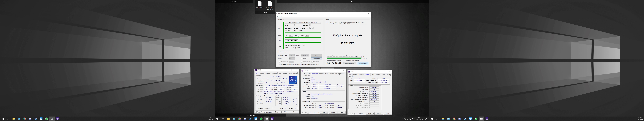Open Start menu on the center taskbar with system tray
The width and height of the screenshot is (644, 121).
point(217,119)
